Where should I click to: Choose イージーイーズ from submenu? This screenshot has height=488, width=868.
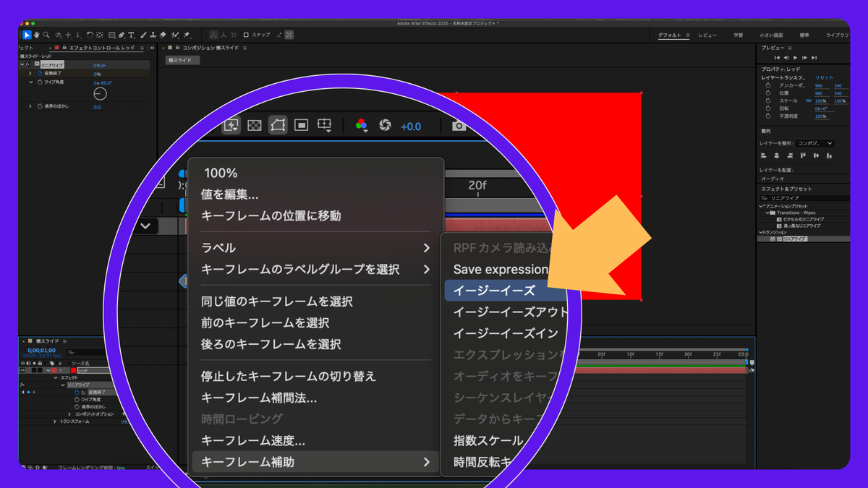(495, 291)
